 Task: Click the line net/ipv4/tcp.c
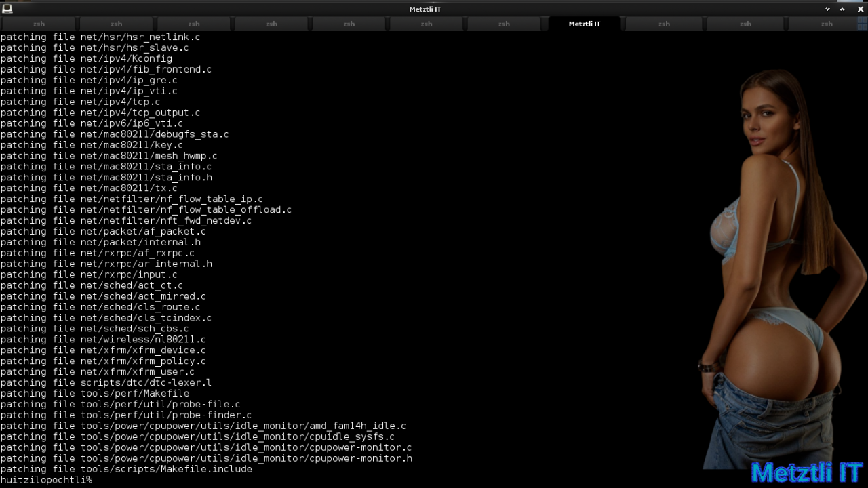tap(80, 102)
